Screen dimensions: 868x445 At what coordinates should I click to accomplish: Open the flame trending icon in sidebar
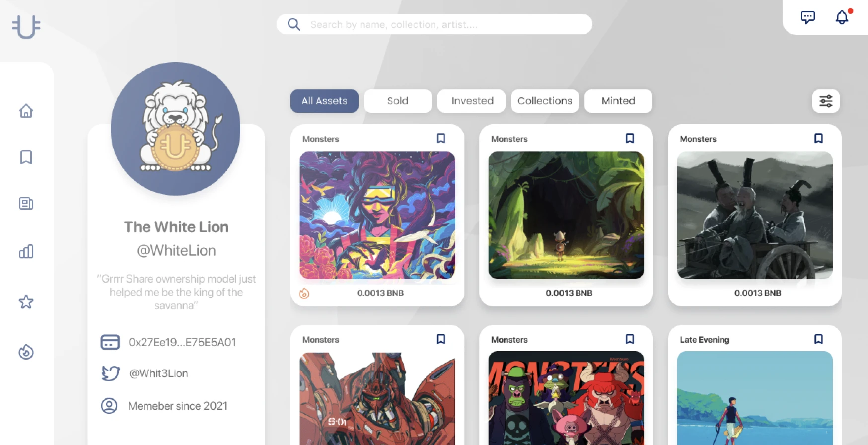coord(26,352)
